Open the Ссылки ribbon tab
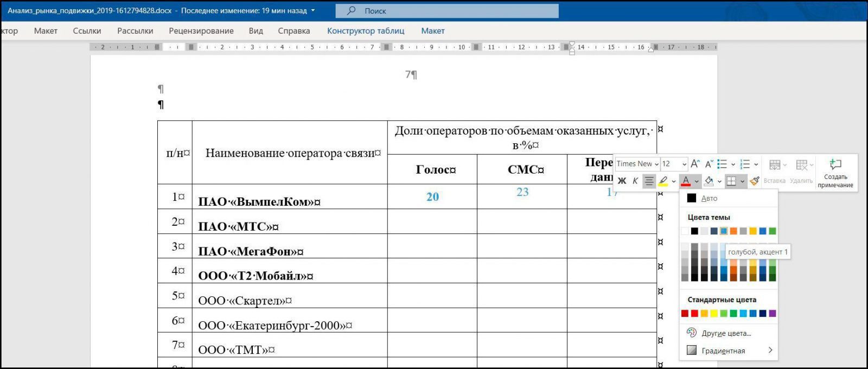This screenshot has width=868, height=369. [x=87, y=31]
